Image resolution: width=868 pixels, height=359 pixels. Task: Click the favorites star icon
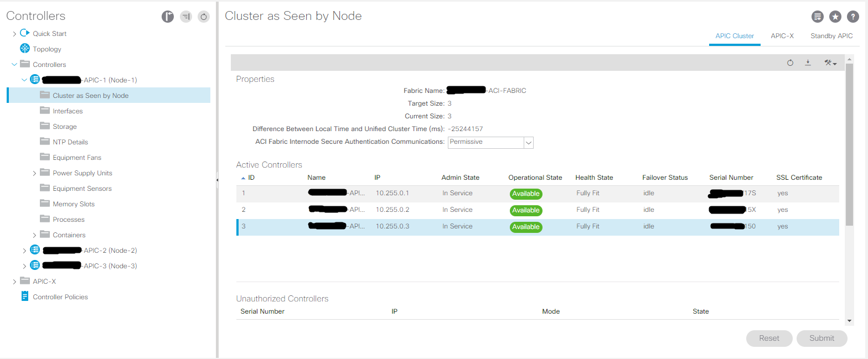835,17
